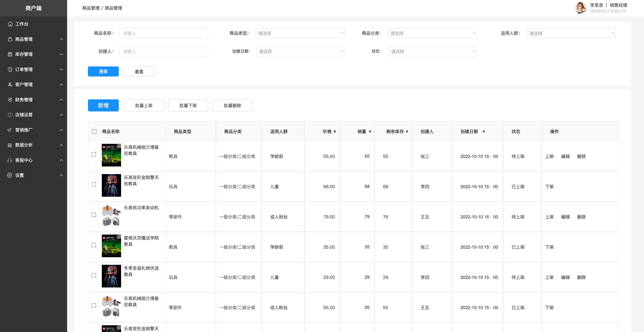Open the 商品分类 dropdown
The image size is (644, 332).
[x=432, y=33]
